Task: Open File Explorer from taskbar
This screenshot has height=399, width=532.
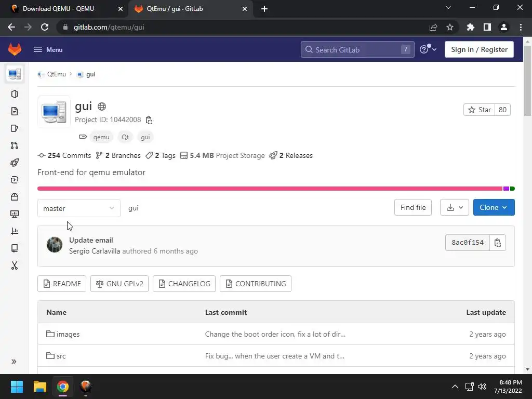Action: coord(39,387)
